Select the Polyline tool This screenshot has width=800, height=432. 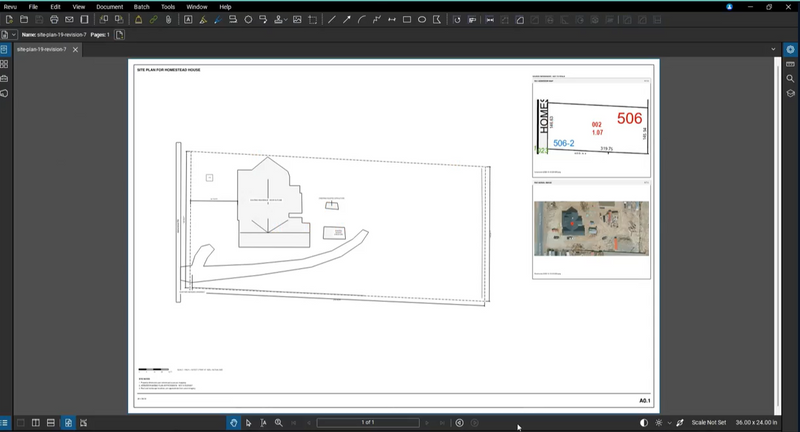377,20
